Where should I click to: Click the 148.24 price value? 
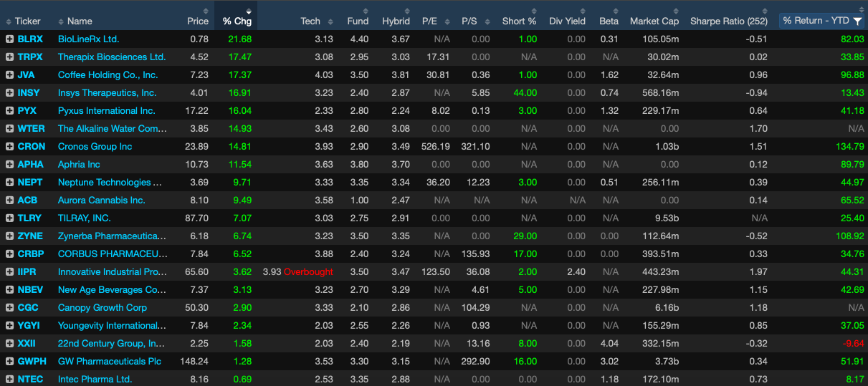[195, 361]
